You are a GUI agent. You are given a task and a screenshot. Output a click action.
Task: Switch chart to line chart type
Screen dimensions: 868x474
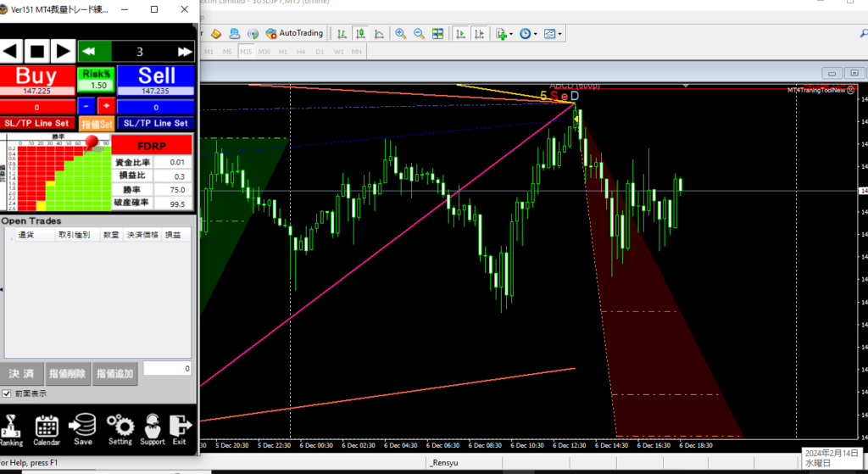click(x=379, y=34)
